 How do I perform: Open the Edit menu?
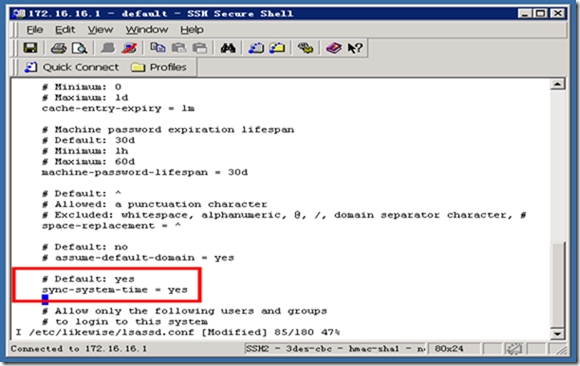pos(65,30)
